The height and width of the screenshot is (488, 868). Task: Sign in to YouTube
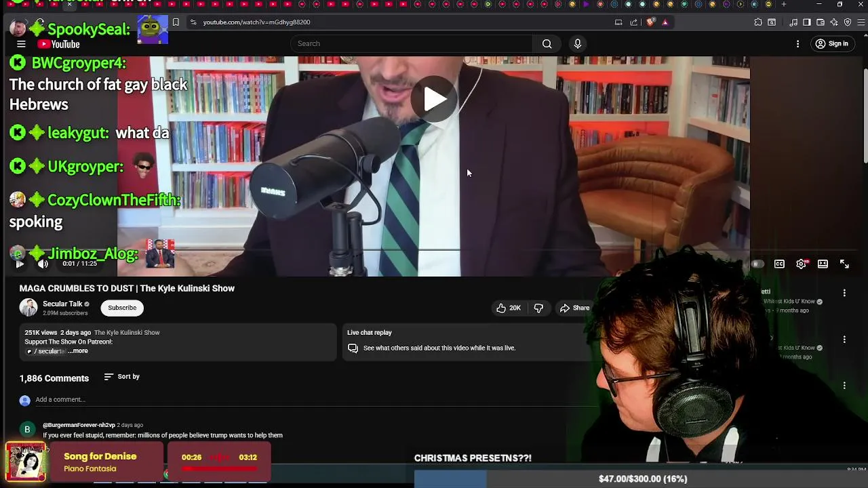[x=831, y=44]
